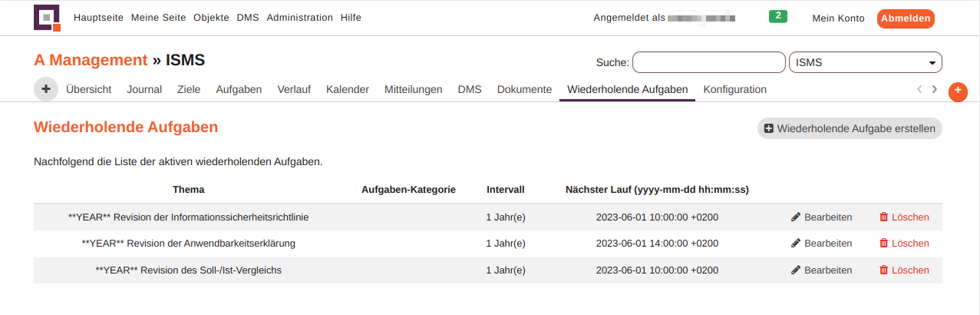Click Löschen for Informationssicherheitsrichtlinie row
Image resolution: width=980 pixels, height=315 pixels.
[x=904, y=217]
